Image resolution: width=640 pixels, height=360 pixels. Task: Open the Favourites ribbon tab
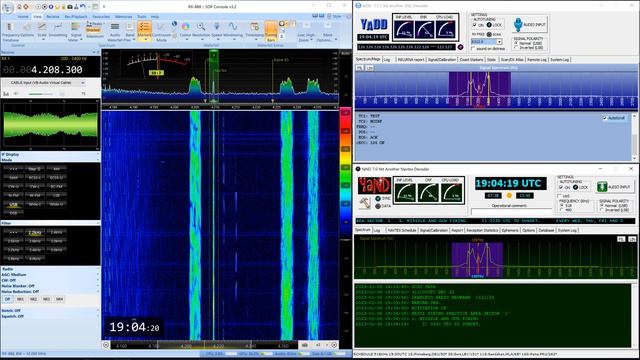click(101, 17)
